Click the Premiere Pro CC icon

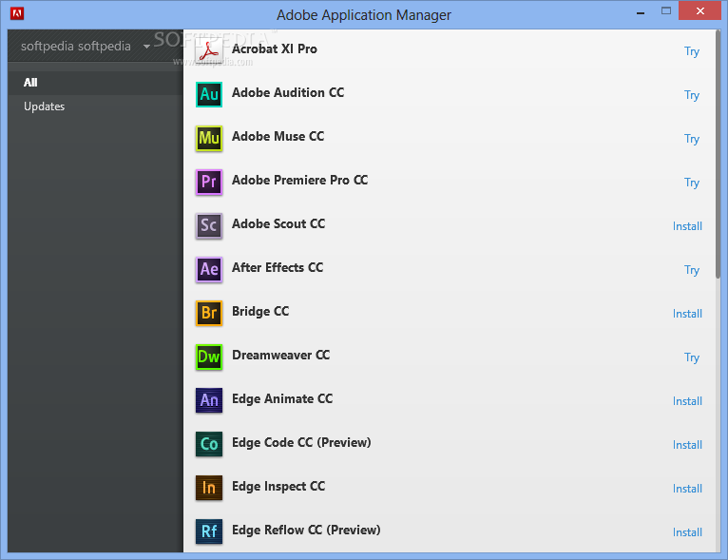(209, 182)
